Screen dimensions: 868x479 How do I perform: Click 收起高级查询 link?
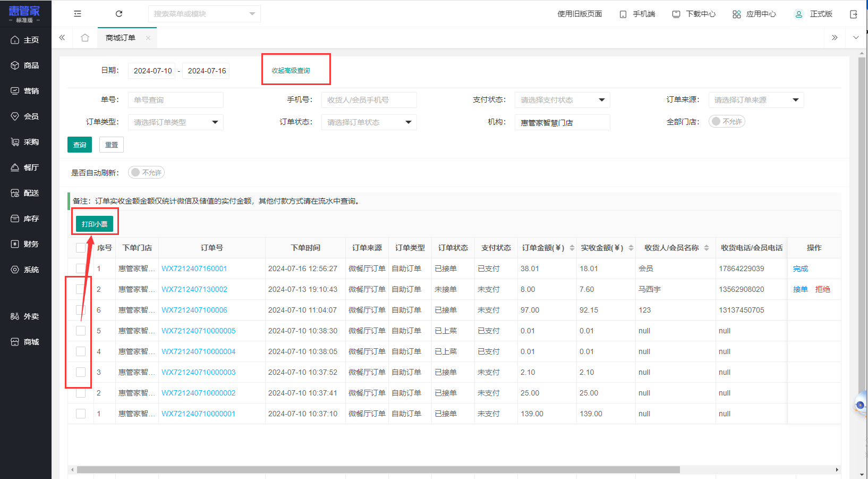(291, 71)
